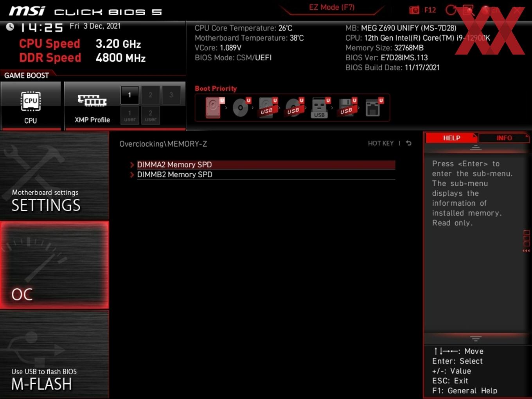Click the CPU Speed 3.20 GHz value
Viewport: 532px width, 399px height.
(118, 44)
